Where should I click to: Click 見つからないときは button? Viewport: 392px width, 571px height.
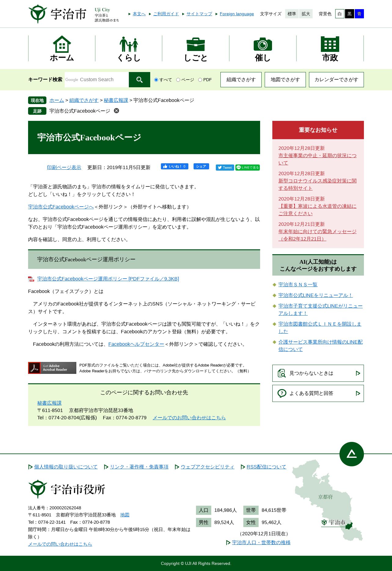[x=318, y=373]
